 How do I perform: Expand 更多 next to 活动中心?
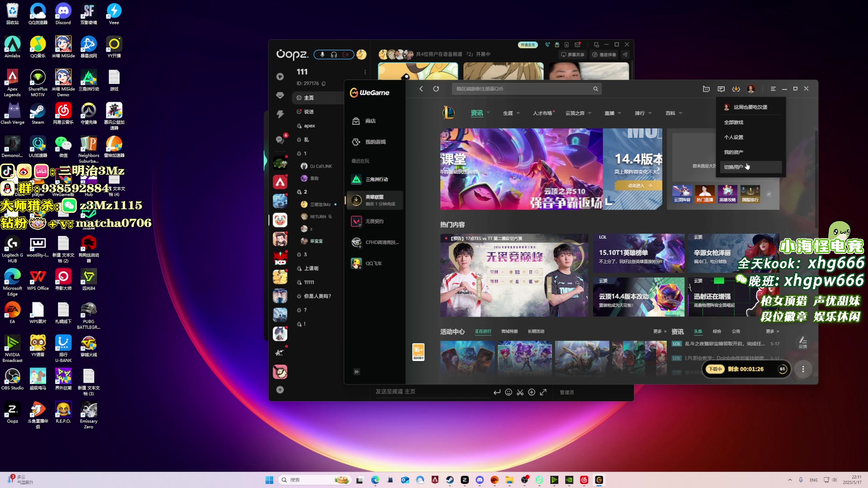click(660, 332)
